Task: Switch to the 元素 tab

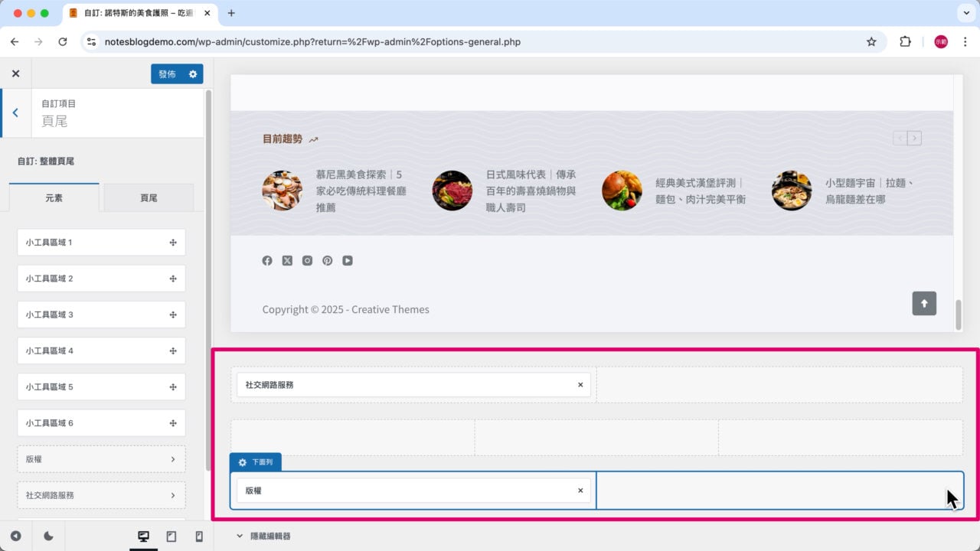Action: 54,197
